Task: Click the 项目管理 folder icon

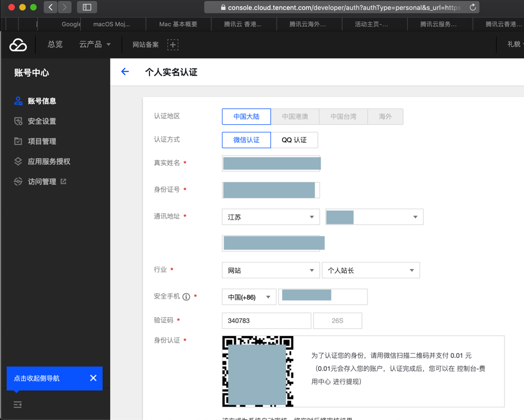Action: coord(18,141)
